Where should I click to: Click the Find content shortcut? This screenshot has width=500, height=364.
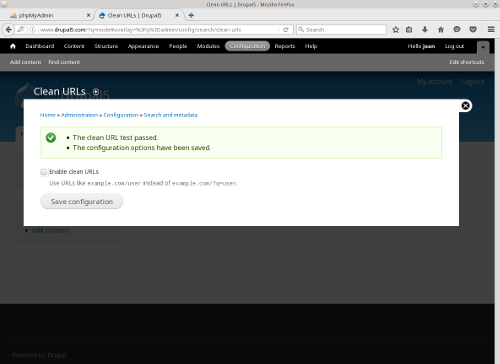[64, 62]
